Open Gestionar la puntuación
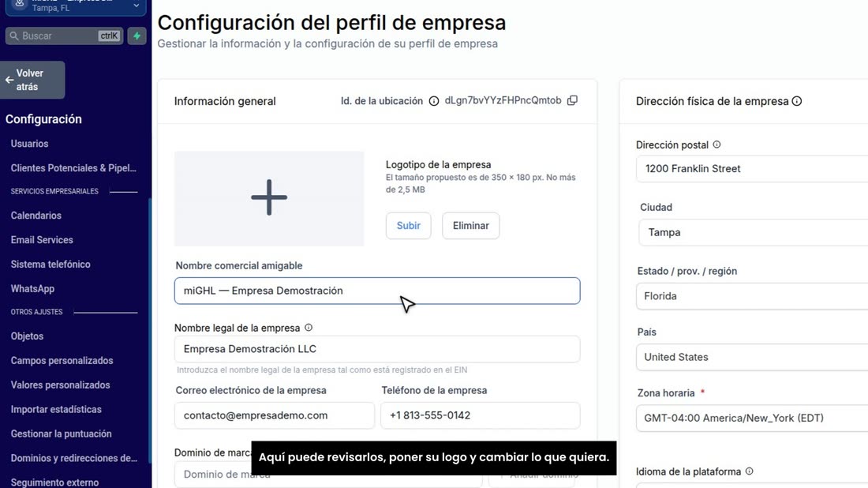The height and width of the screenshot is (488, 868). (x=61, y=434)
